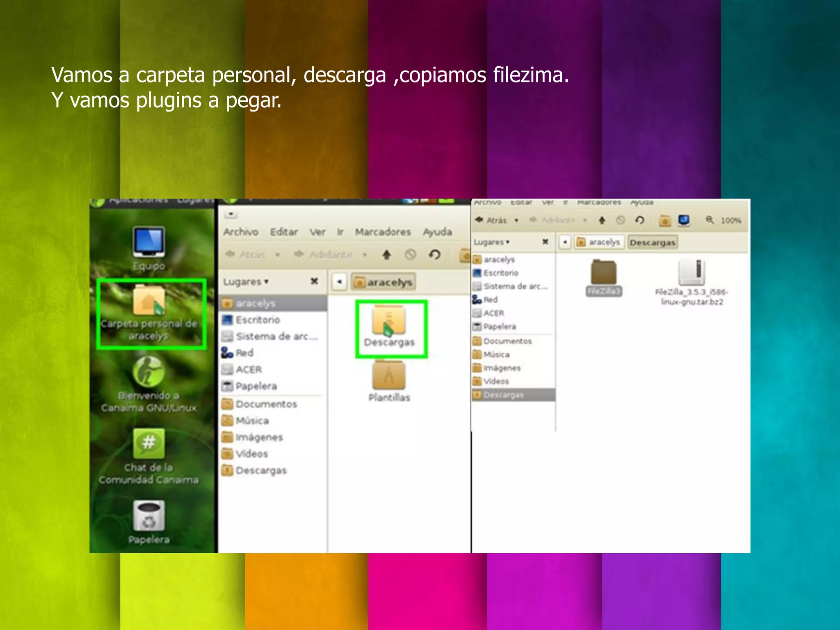This screenshot has width=840, height=630.
Task: Select Música in aracelys window sidebar
Action: [273, 420]
